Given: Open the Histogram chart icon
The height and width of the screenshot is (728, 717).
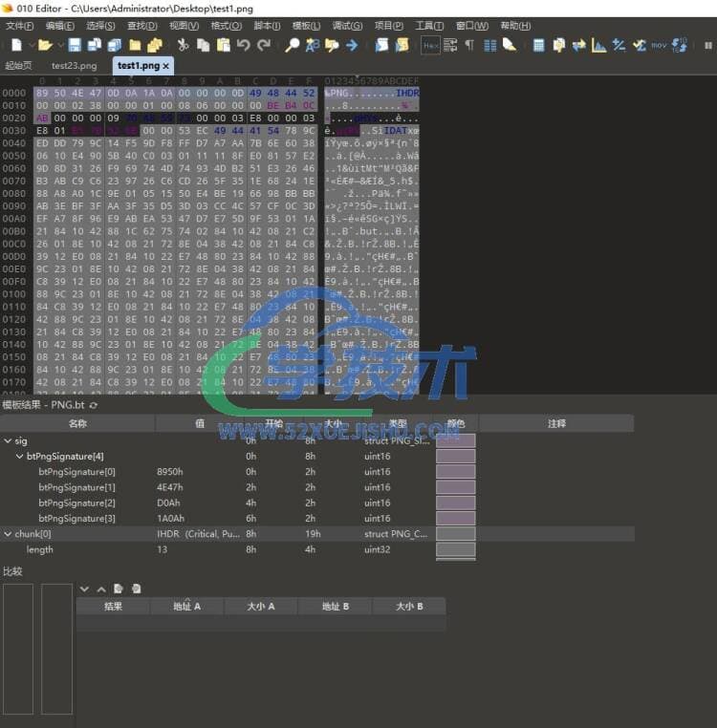Looking at the screenshot, I should tap(598, 45).
